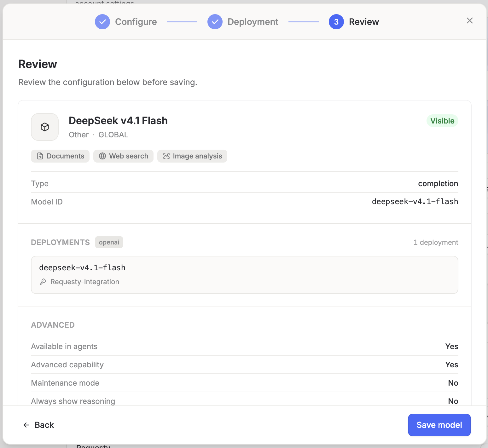
Task: Click the No value for Always show reasoning
Action: pos(453,401)
